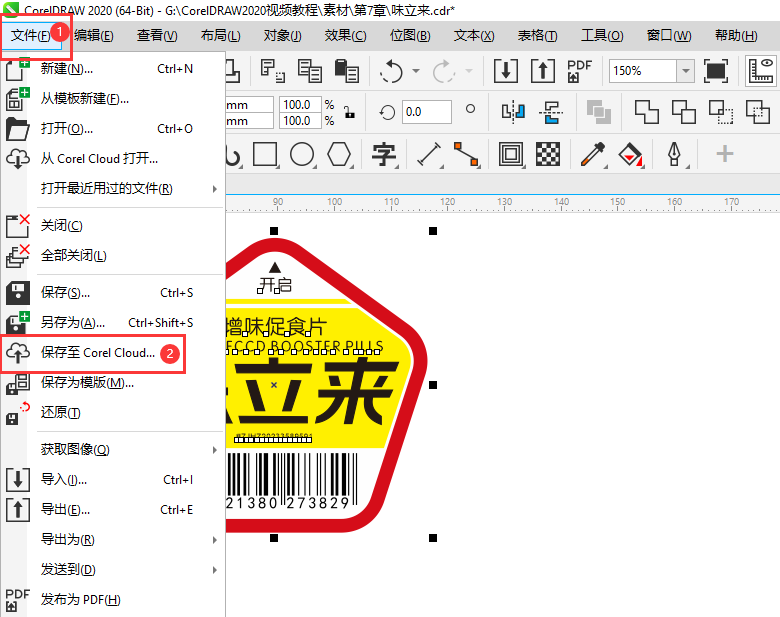The image size is (780, 617).
Task: Choose 导入(I)... menu entry
Action: tap(112, 480)
